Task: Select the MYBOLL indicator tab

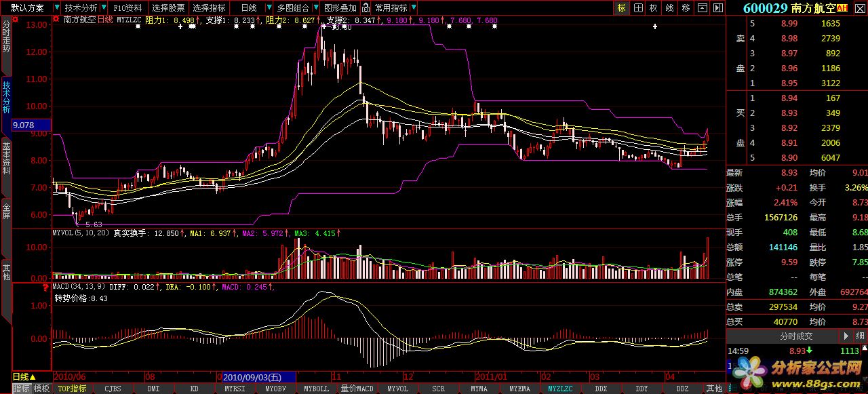Action: point(316,389)
